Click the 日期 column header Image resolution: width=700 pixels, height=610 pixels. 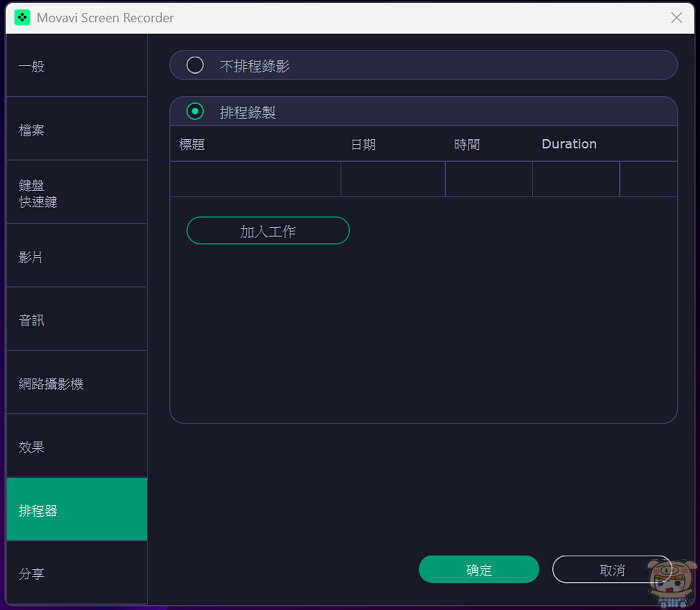click(363, 144)
